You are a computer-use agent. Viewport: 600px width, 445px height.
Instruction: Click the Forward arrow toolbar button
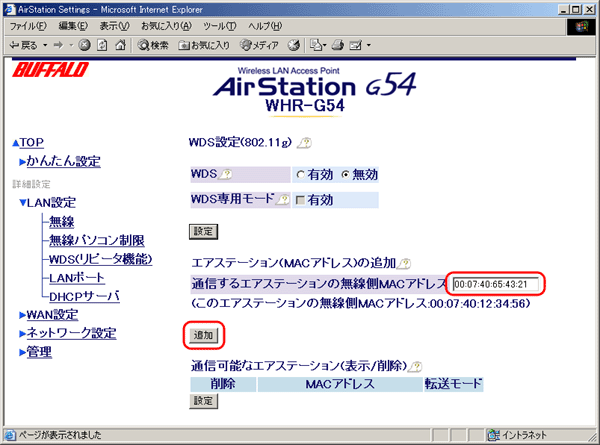point(58,46)
